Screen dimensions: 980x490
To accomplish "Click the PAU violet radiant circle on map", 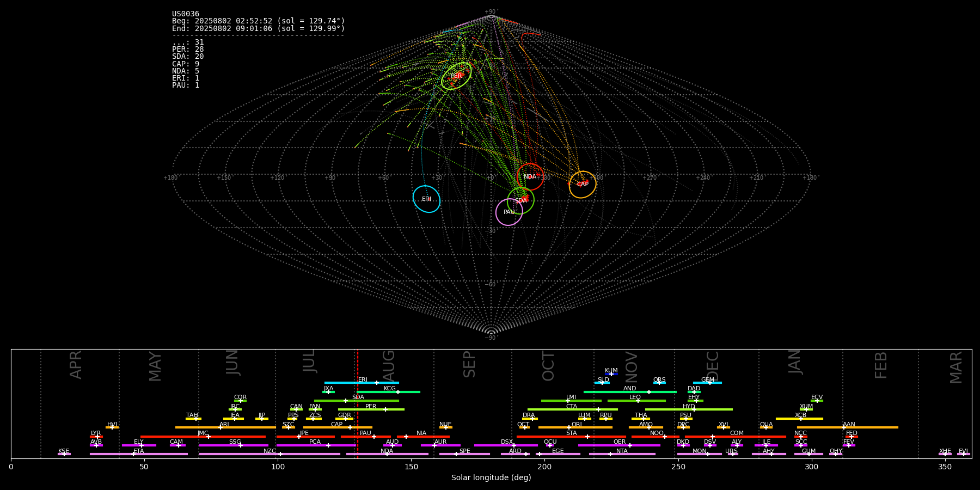I will coord(509,212).
